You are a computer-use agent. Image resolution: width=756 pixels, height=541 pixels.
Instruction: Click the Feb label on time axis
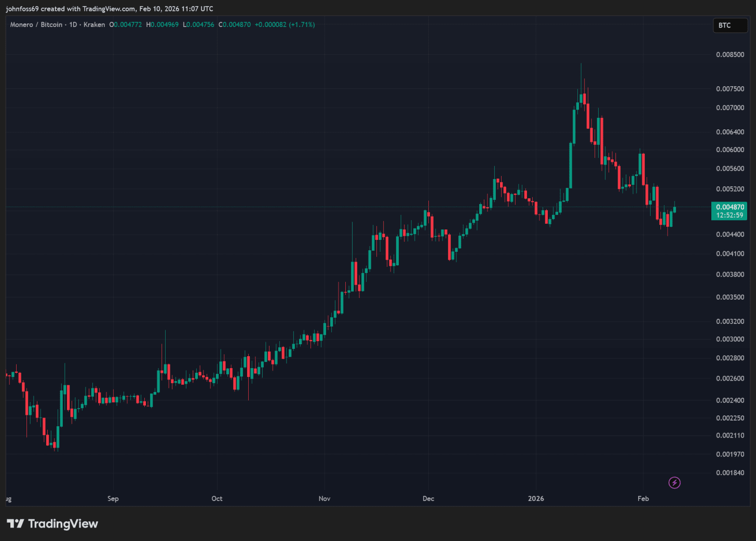[643, 498]
